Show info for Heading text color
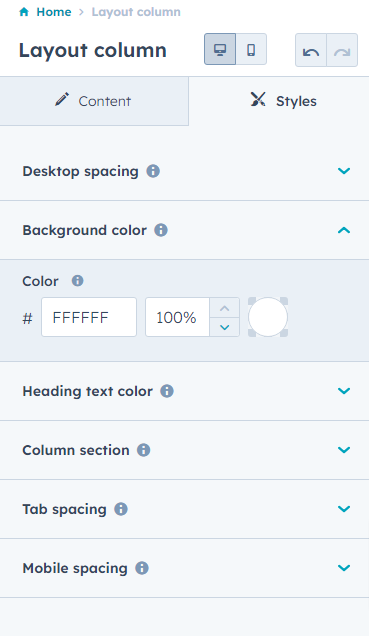 (x=167, y=391)
